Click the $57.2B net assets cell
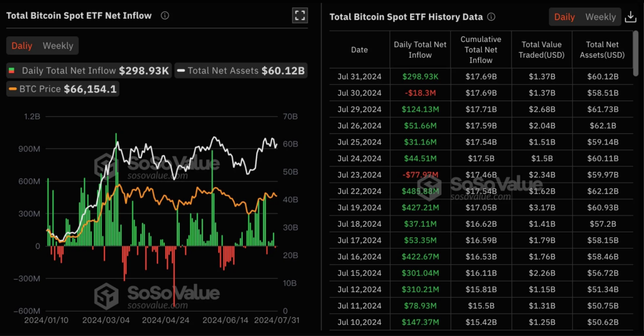This screenshot has width=644, height=336. (x=602, y=224)
